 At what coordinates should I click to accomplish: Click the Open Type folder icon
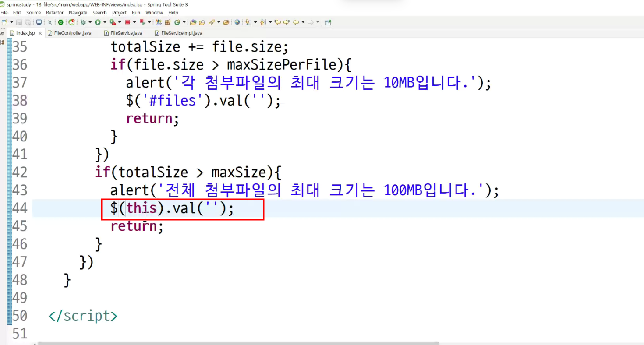(x=193, y=22)
